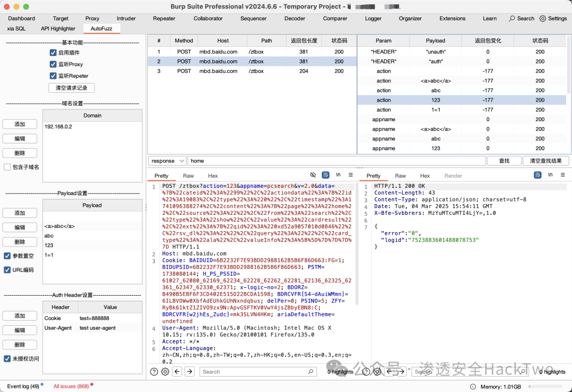Open the Extensions tab
The image size is (572, 392).
tap(452, 18)
